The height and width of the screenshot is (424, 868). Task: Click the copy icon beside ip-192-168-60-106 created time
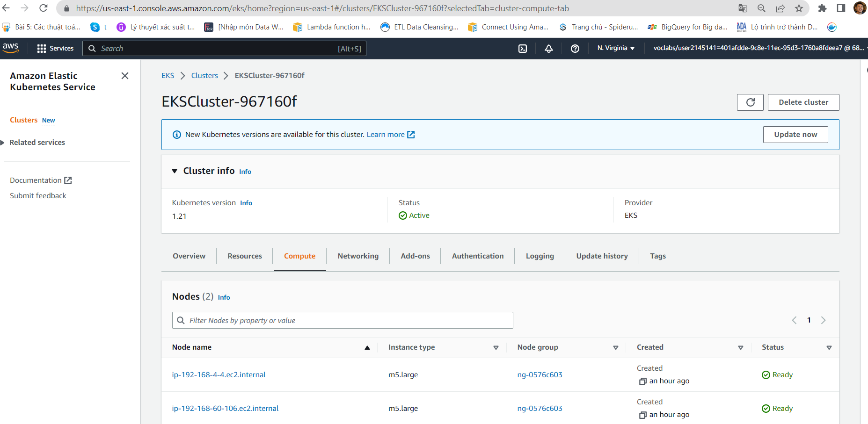pyautogui.click(x=643, y=415)
